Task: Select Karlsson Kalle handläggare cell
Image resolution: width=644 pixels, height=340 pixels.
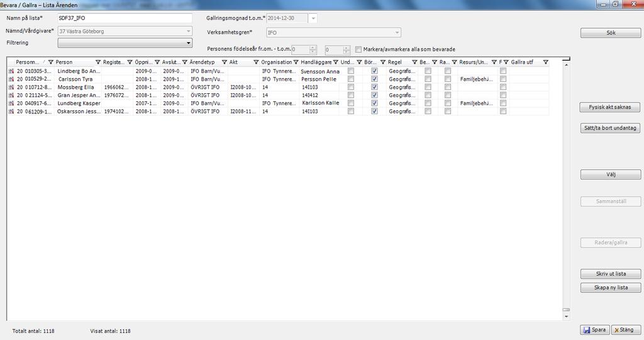Action: click(320, 103)
